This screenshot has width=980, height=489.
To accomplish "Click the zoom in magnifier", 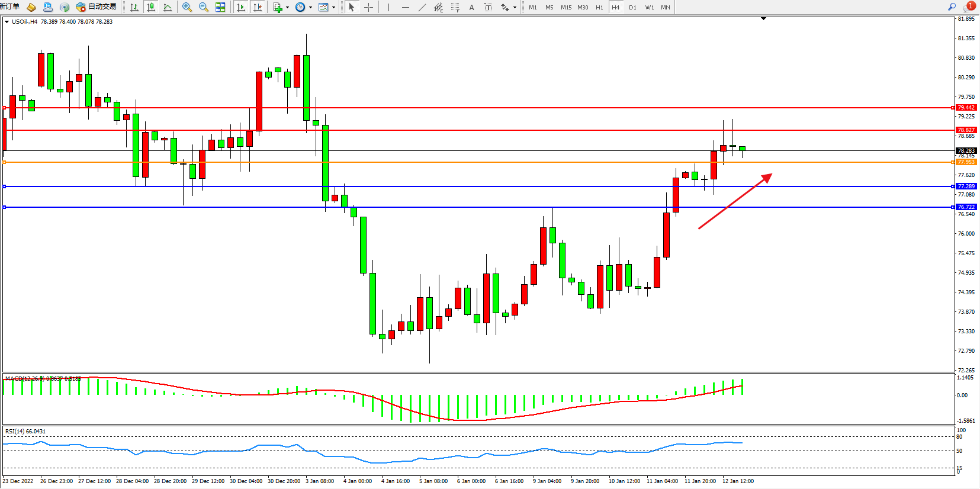I will point(187,7).
